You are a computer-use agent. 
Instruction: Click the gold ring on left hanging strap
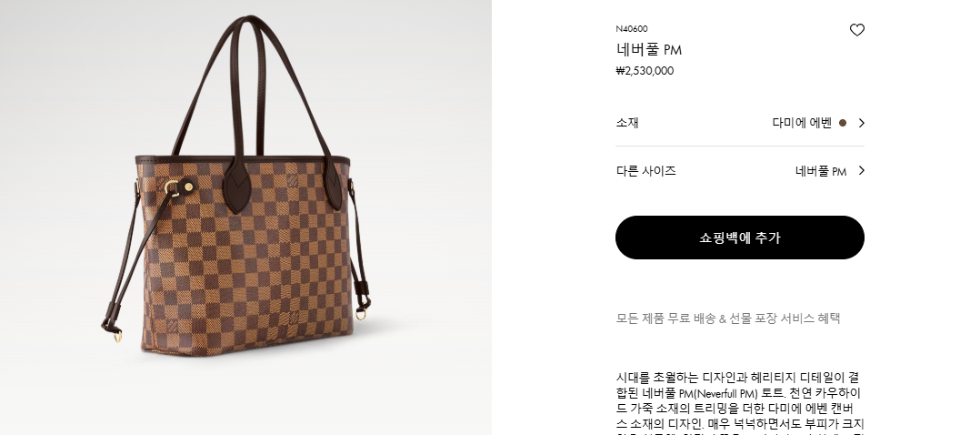(117, 336)
